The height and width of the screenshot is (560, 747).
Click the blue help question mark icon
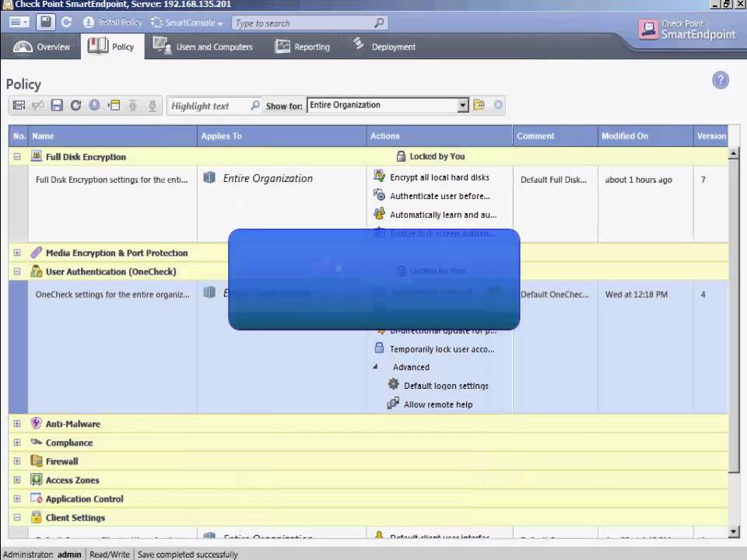[721, 80]
